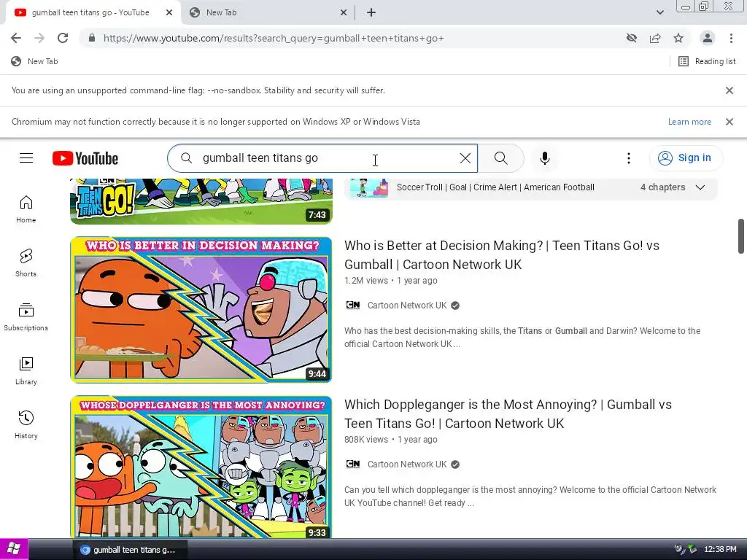Open Subscriptions in sidebar

click(26, 317)
